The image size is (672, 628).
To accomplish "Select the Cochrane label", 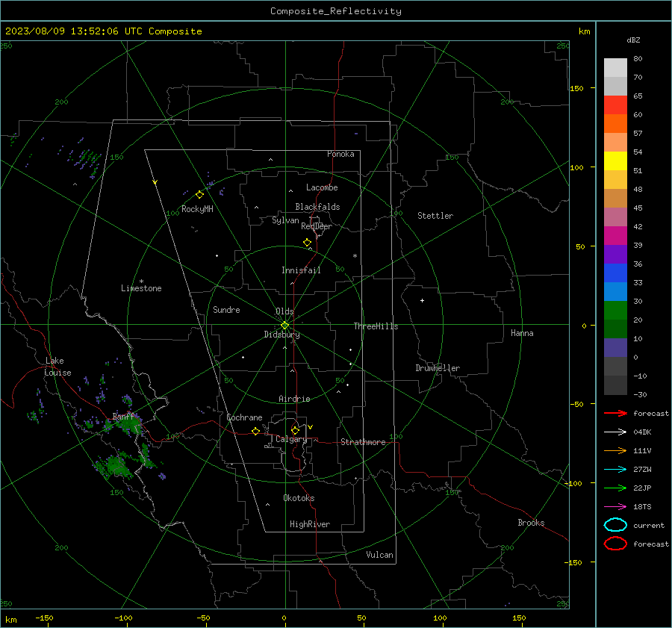I will coord(244,417).
